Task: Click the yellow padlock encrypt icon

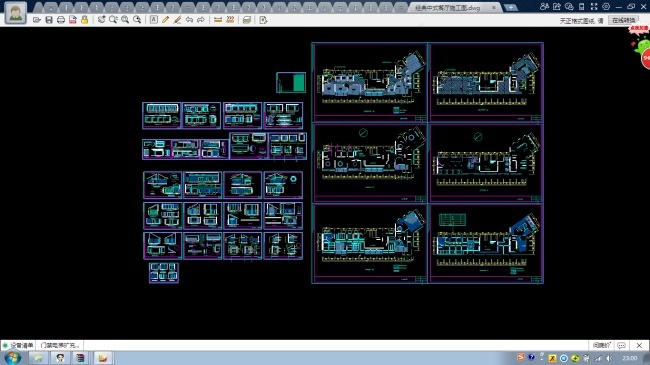Action: [x=85, y=20]
